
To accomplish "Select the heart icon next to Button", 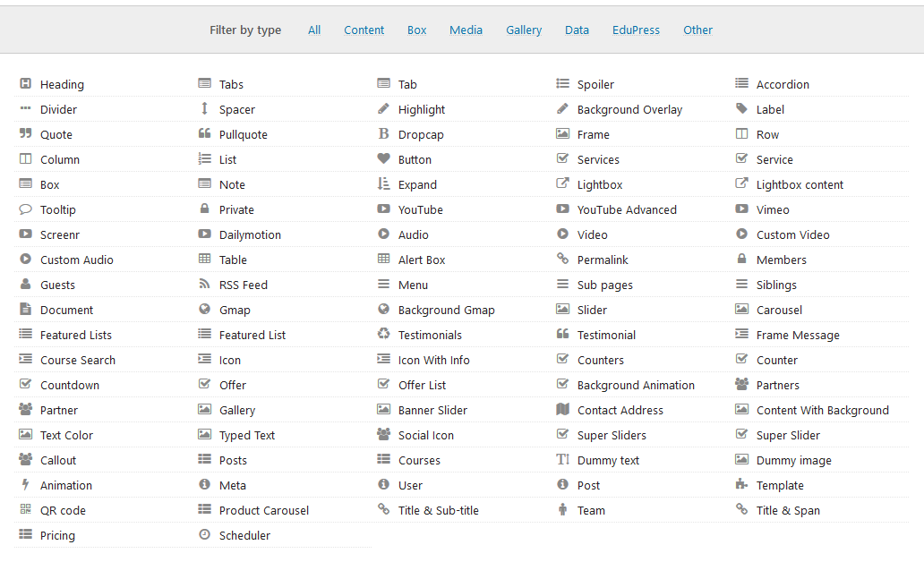I will click(383, 158).
